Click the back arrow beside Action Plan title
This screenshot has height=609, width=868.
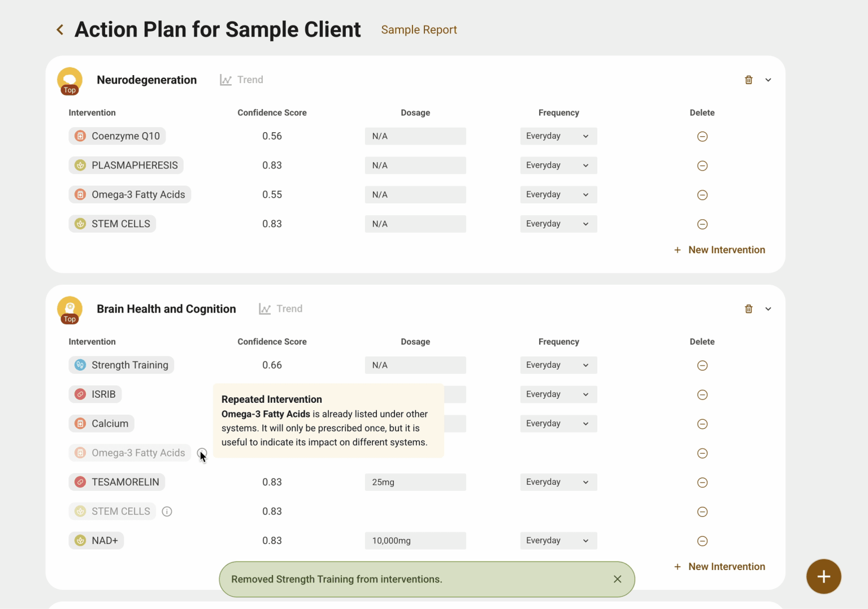tap(60, 30)
